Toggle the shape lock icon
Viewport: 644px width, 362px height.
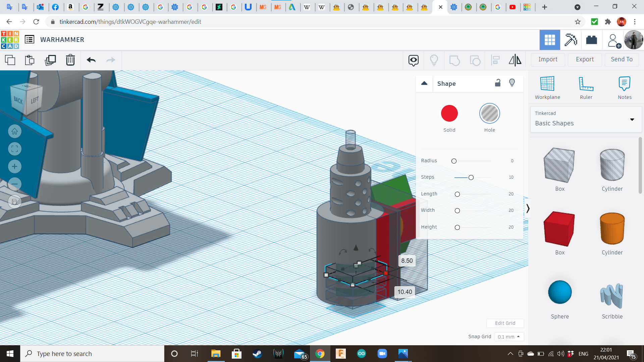pyautogui.click(x=498, y=83)
